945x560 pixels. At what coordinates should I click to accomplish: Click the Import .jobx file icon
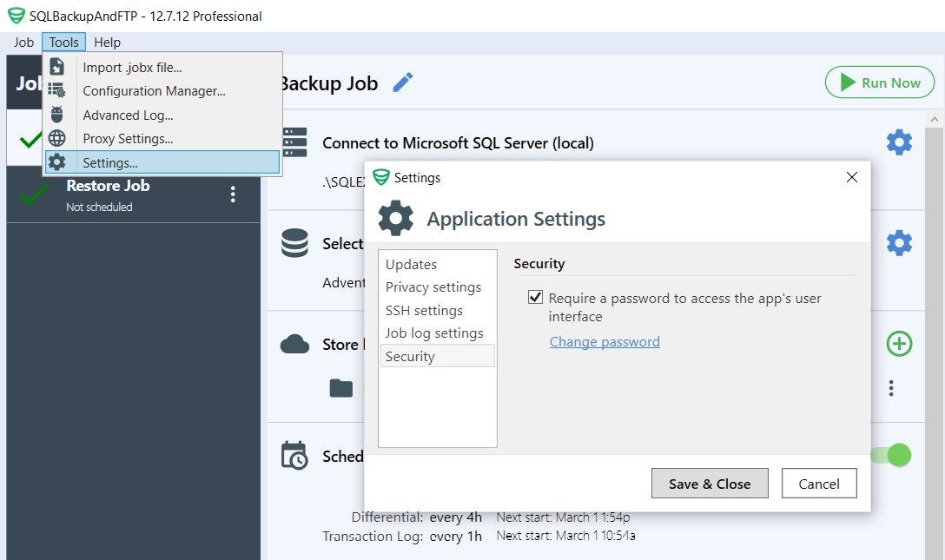56,67
